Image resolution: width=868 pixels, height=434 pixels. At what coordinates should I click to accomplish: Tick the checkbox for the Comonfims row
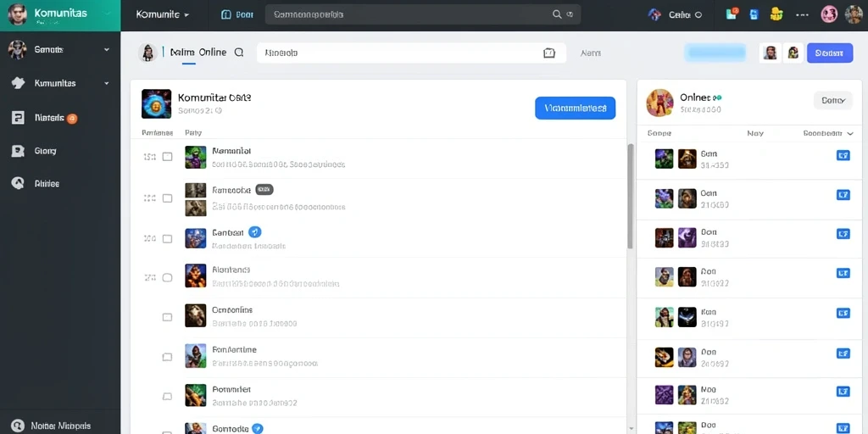point(167,317)
